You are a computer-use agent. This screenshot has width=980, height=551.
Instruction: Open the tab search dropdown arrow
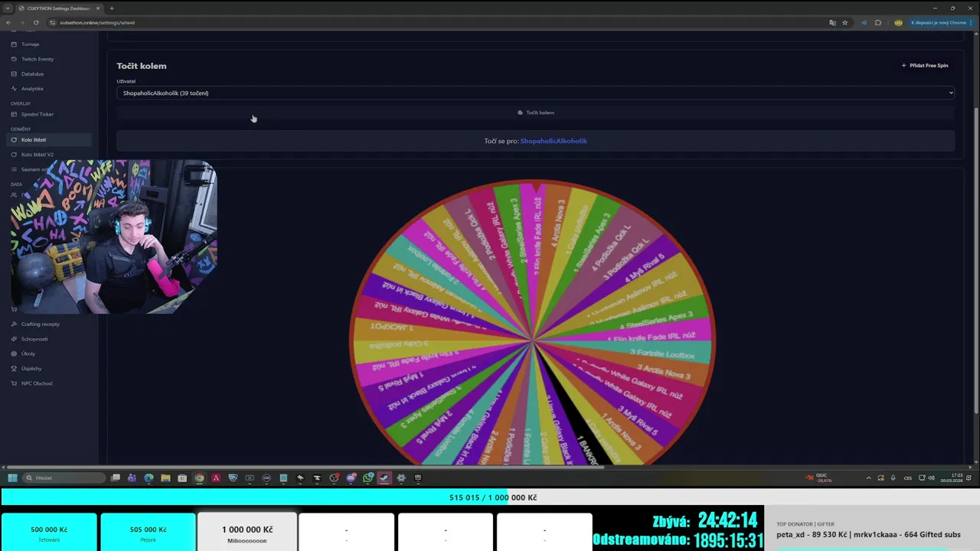coord(7,8)
